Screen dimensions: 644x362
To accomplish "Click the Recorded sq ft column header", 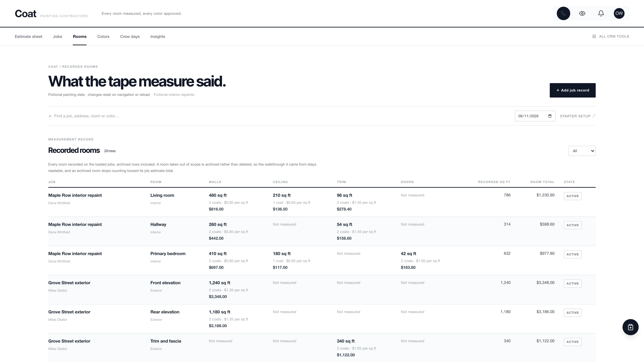I will click(x=494, y=182).
